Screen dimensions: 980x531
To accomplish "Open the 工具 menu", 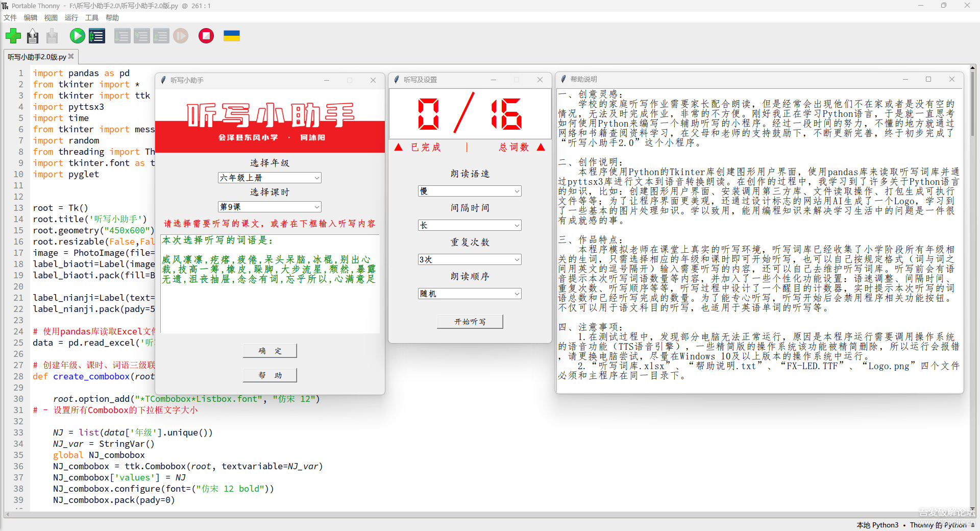I will (92, 17).
